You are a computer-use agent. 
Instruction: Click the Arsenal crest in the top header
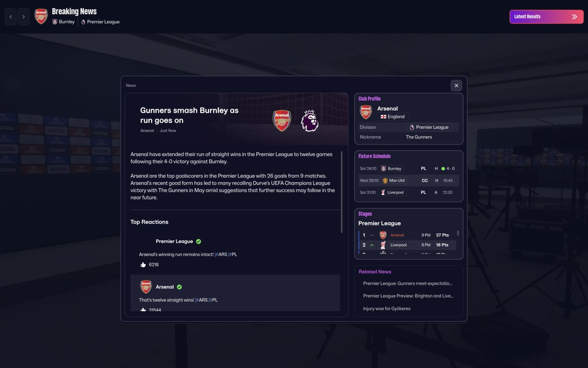pyautogui.click(x=41, y=17)
